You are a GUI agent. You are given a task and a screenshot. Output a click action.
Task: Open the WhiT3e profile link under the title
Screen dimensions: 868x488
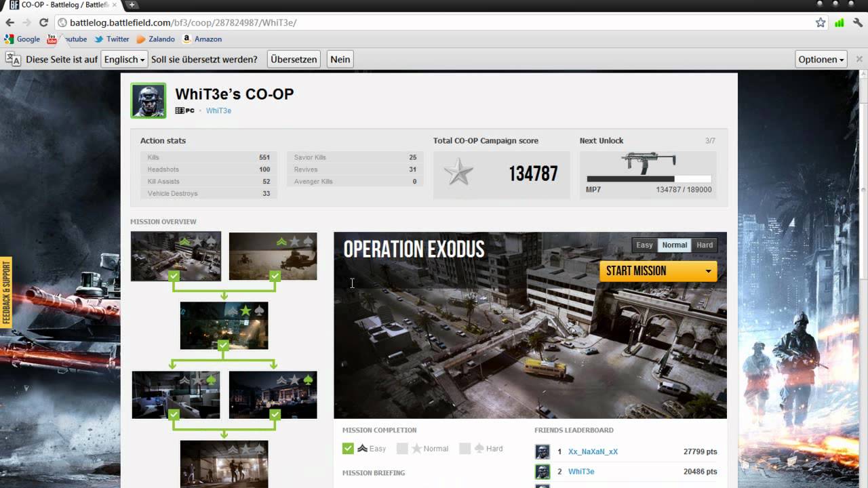pos(218,110)
